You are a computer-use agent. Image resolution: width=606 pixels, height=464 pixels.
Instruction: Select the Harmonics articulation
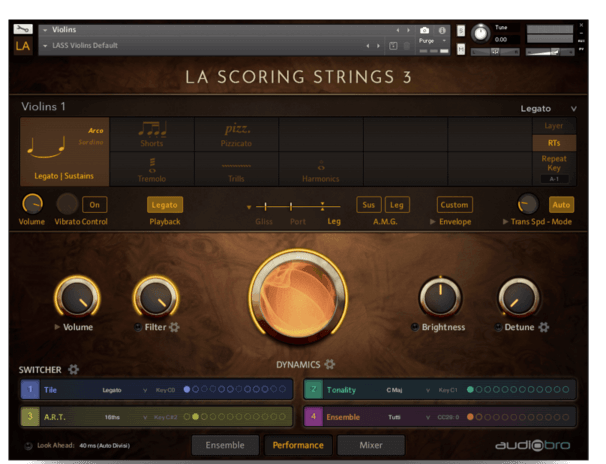coord(321,169)
